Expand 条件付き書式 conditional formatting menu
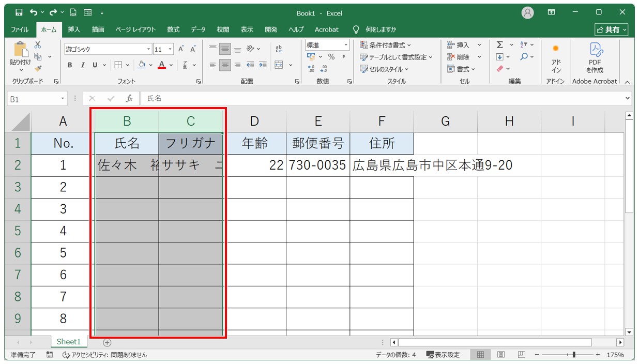Viewport: 639px width, 364px height. [386, 45]
